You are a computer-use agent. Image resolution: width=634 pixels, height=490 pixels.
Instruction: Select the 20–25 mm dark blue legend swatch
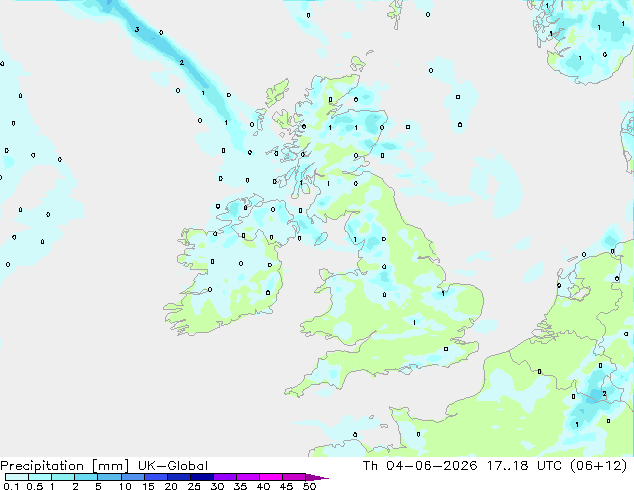pos(178,477)
